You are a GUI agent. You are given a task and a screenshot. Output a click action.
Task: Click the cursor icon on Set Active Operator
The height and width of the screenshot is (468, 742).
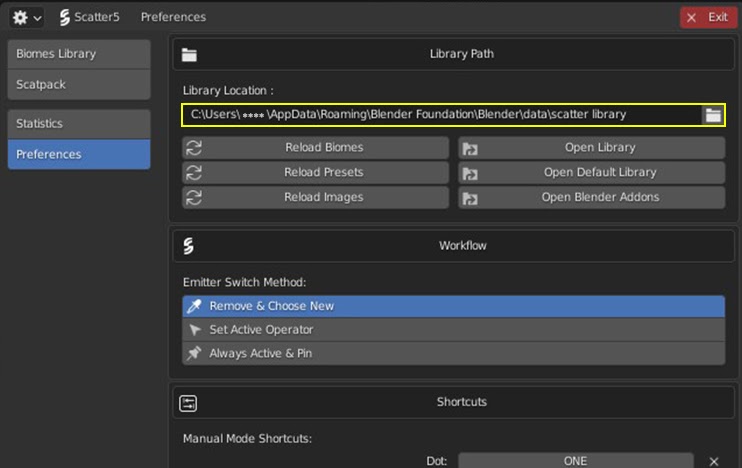[194, 330]
